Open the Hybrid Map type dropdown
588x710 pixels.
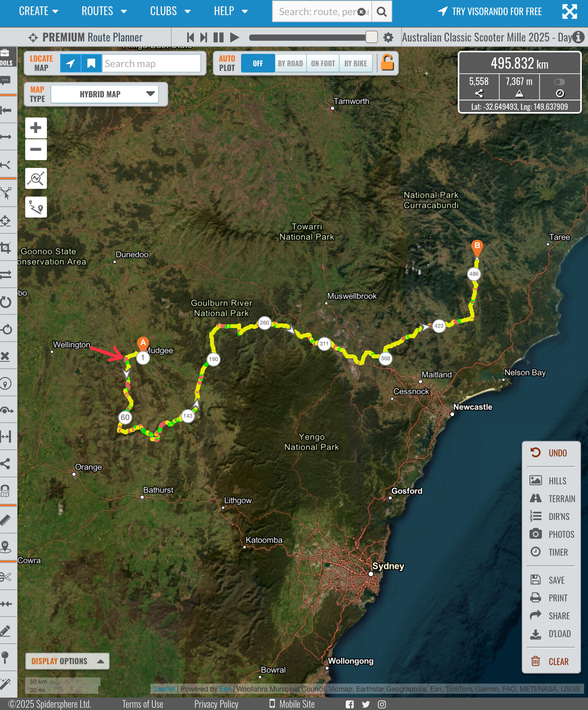pos(104,94)
